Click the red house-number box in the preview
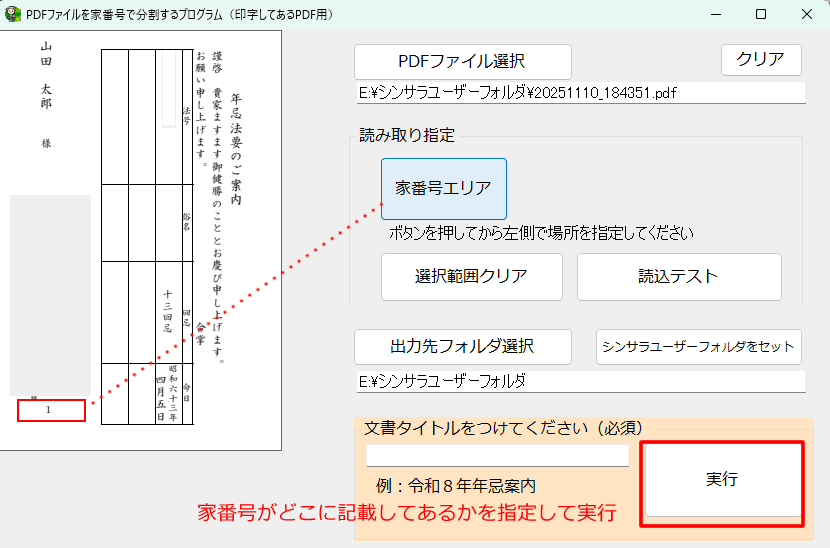The image size is (830, 548). [x=50, y=410]
